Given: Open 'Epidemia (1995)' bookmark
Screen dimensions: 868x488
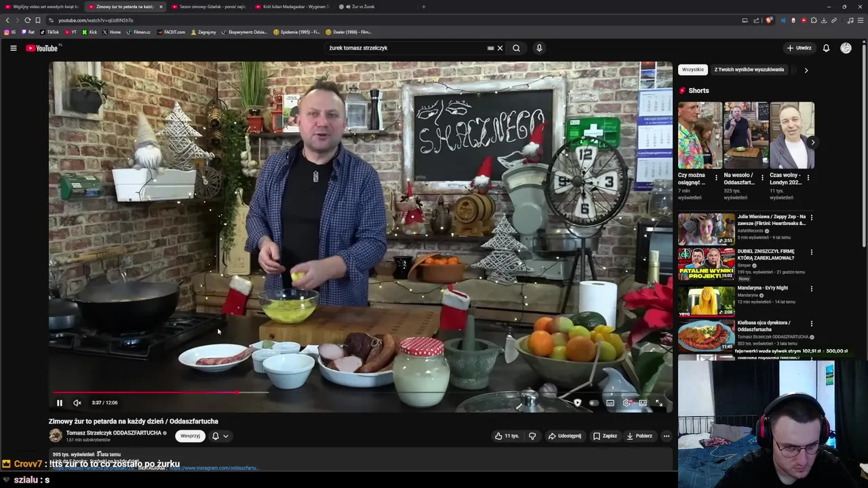Looking at the screenshot, I should pyautogui.click(x=296, y=32).
